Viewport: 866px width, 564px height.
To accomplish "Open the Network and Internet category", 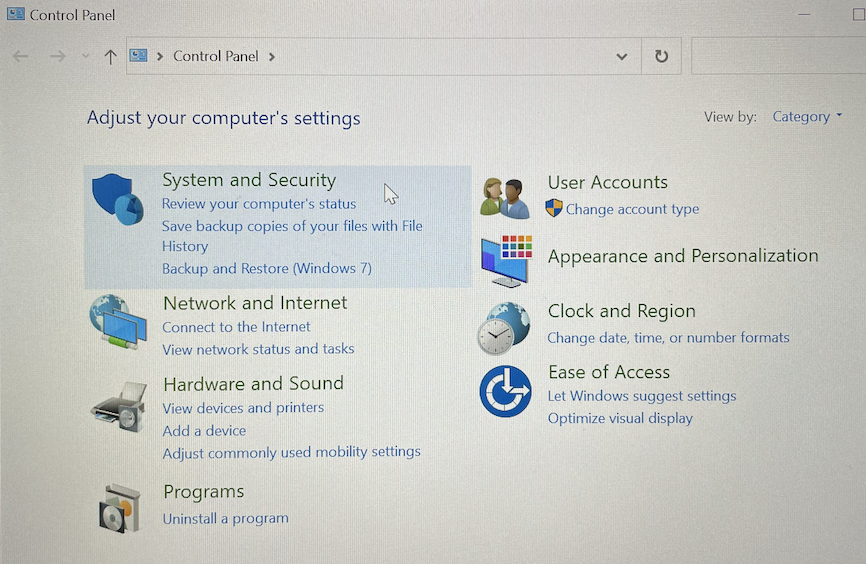I will [x=255, y=303].
